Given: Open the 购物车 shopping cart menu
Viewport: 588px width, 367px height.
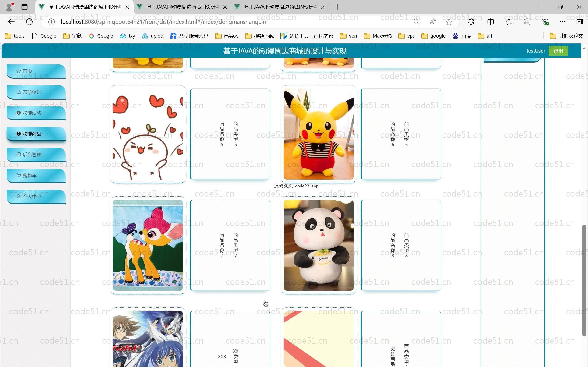Looking at the screenshot, I should coord(36,176).
